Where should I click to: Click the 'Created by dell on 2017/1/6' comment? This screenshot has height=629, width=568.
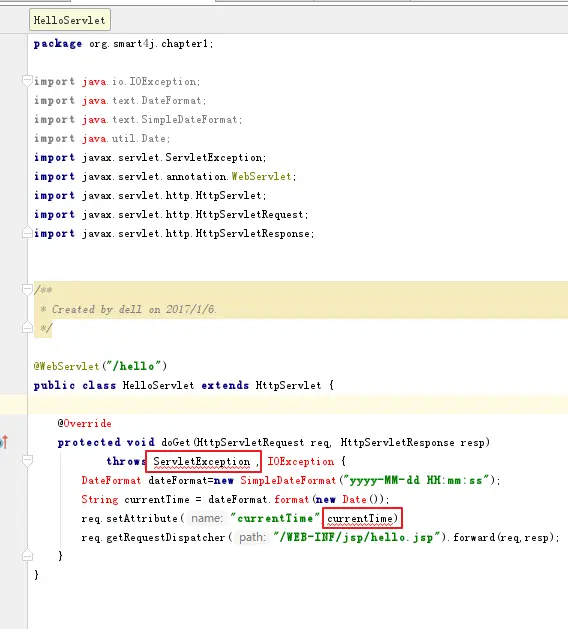pos(134,309)
